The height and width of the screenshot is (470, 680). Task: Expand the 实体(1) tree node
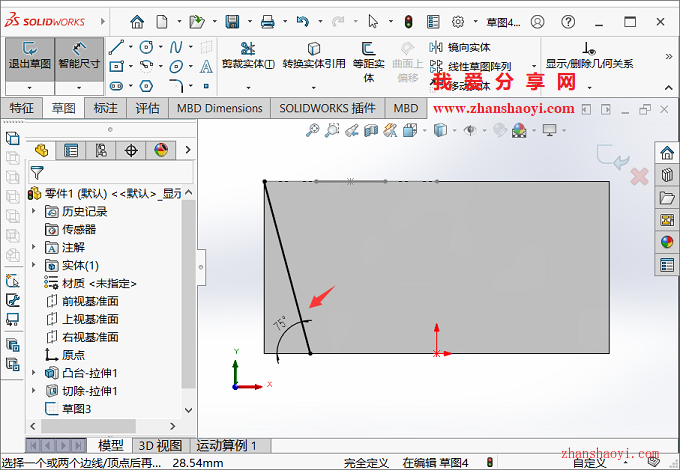tap(33, 264)
